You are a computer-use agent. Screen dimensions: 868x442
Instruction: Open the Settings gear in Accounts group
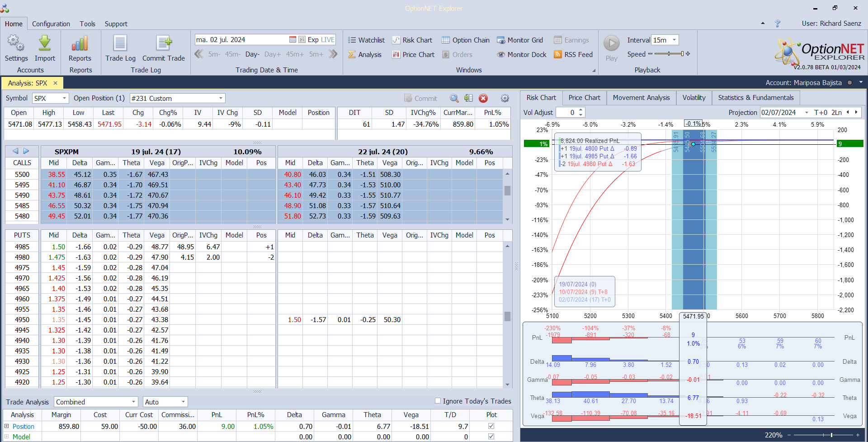pyautogui.click(x=16, y=48)
